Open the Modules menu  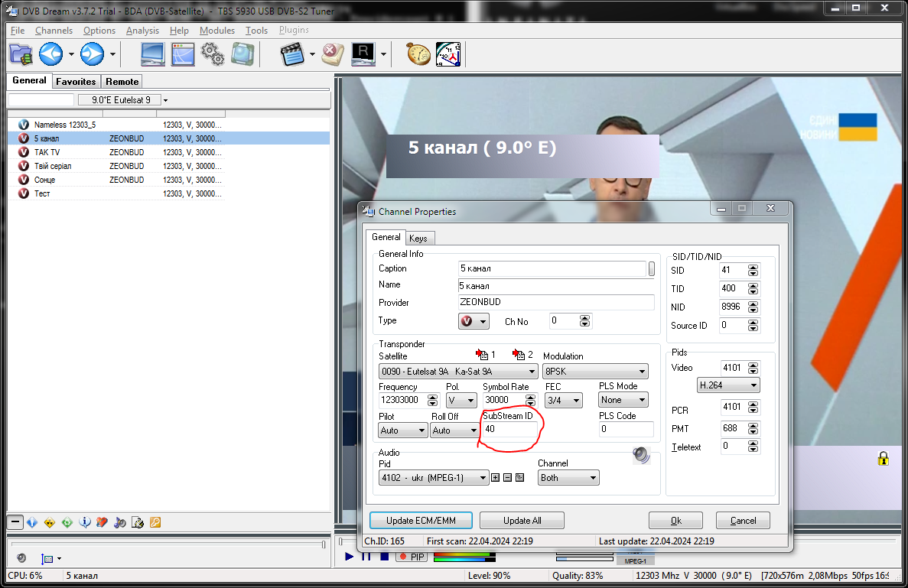pos(217,30)
